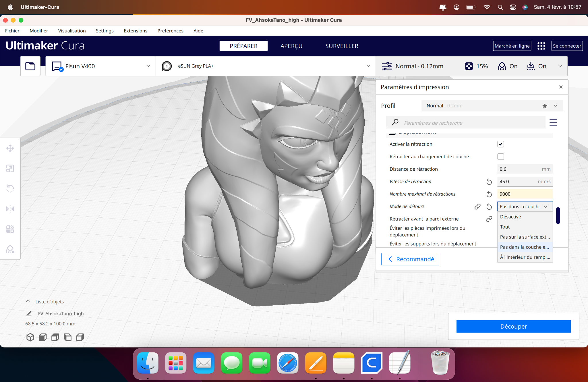588x382 pixels.
Task: Select the Scale tool in left toolbar
Action: [x=10, y=169]
